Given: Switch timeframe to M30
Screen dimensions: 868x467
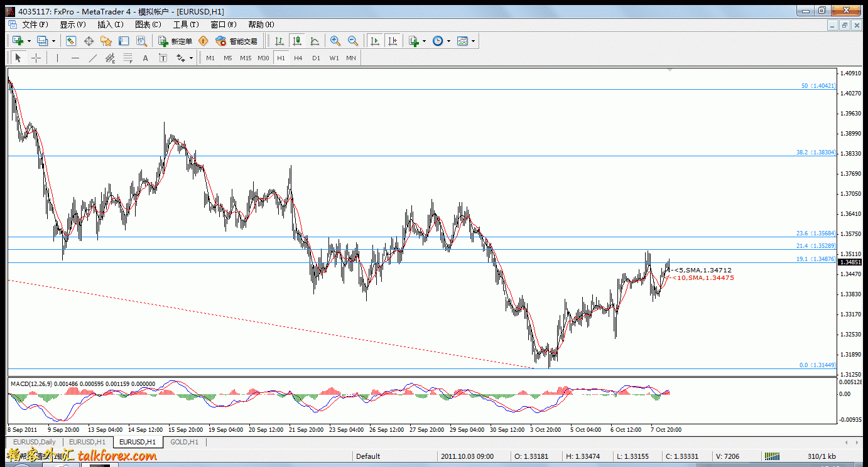Looking at the screenshot, I should point(263,58).
